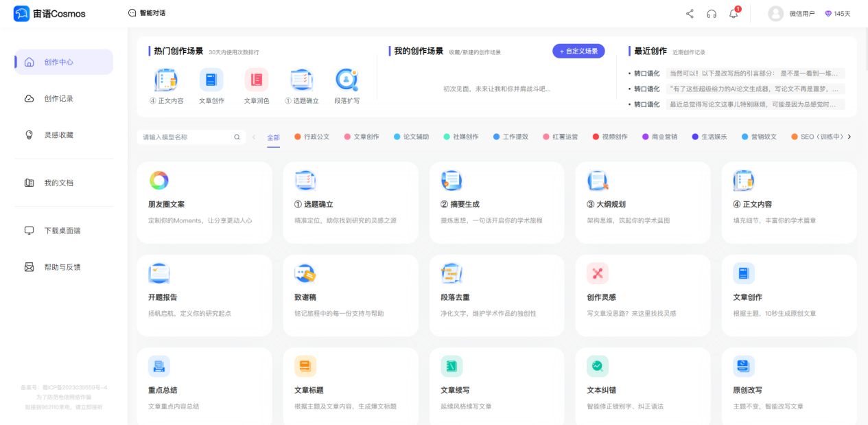Open the 智能对话 link in header
Image resolution: width=868 pixels, height=425 pixels.
click(147, 13)
